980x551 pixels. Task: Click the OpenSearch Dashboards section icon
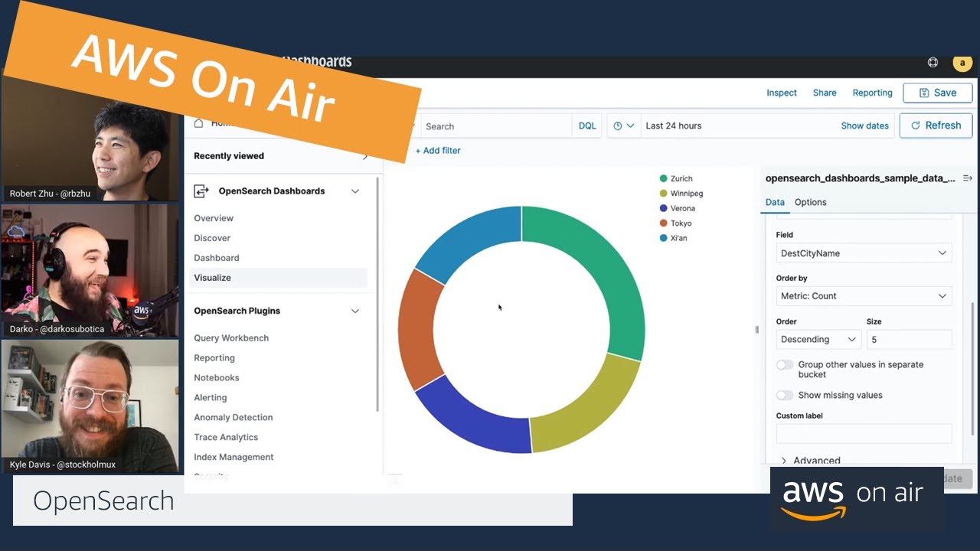point(201,191)
